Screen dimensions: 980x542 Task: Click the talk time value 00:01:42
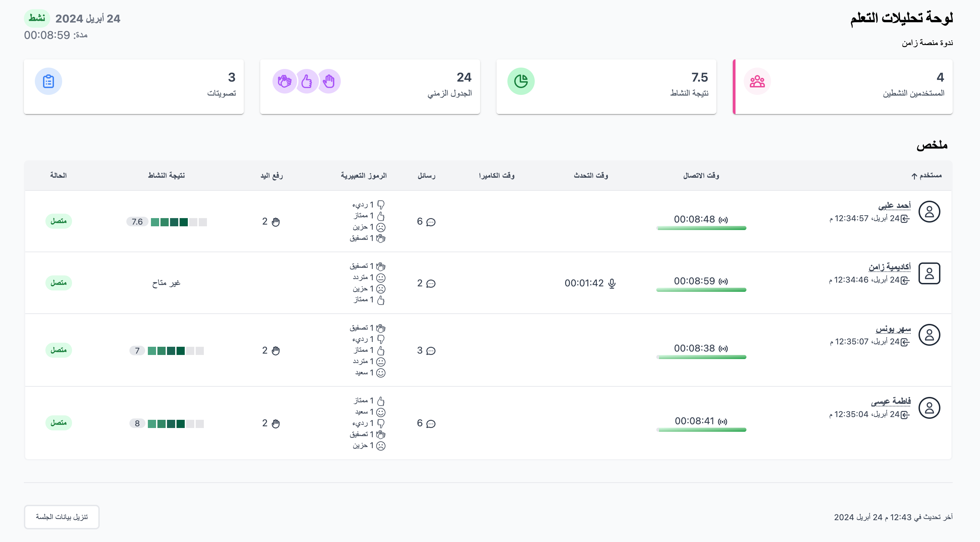click(x=584, y=283)
